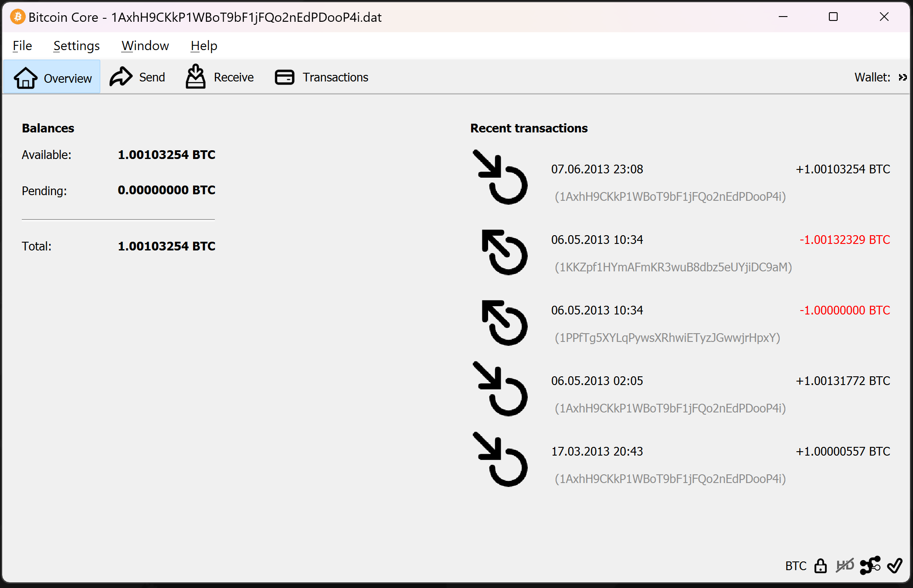Toggle network activity via connections icon
This screenshot has height=588, width=913.
pyautogui.click(x=870, y=566)
